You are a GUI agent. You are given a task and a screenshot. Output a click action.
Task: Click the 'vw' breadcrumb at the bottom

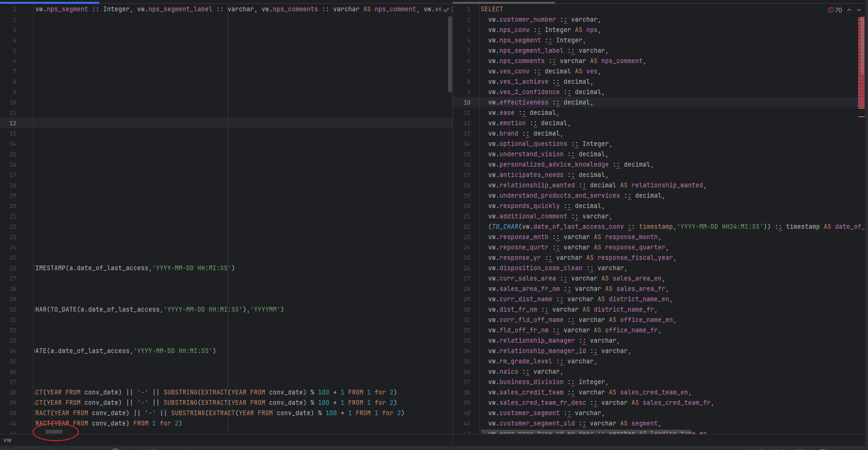pyautogui.click(x=8, y=440)
